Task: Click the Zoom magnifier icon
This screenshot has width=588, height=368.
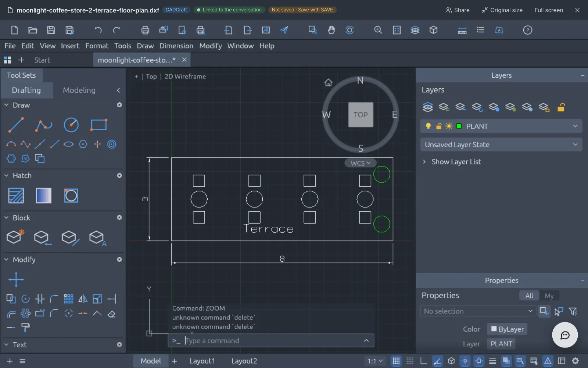Action: tap(378, 30)
